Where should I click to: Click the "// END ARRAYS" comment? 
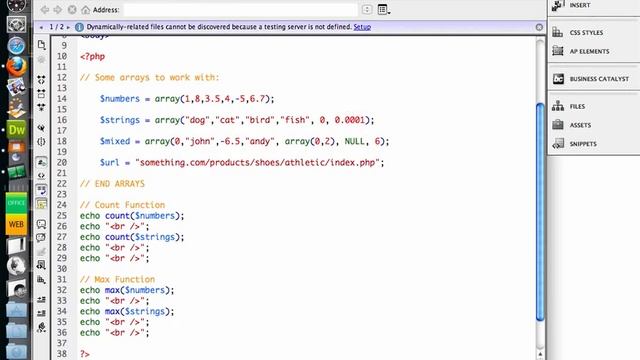(x=112, y=184)
